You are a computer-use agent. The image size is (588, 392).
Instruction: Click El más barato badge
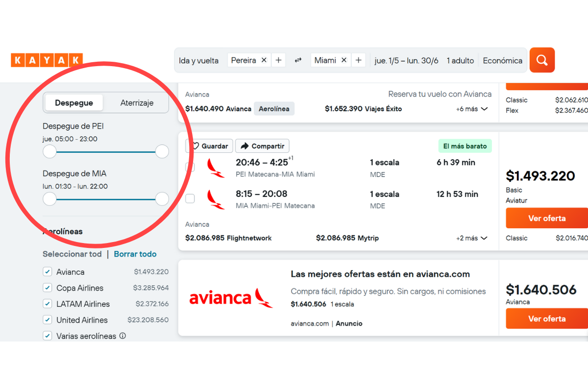(x=465, y=146)
